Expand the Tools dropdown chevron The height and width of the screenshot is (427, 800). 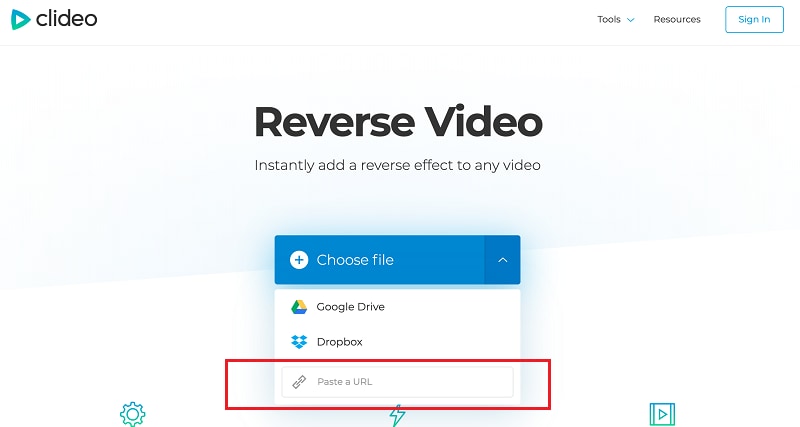[x=631, y=20]
